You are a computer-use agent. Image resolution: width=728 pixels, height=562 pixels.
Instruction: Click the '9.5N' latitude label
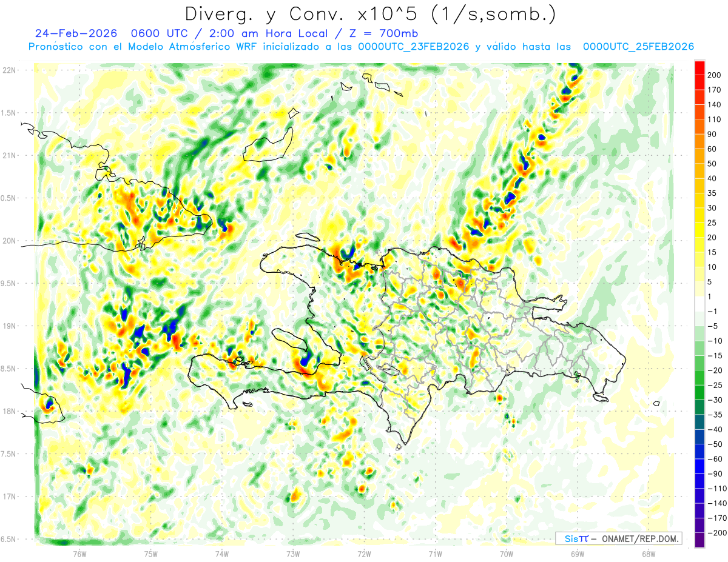(9, 283)
